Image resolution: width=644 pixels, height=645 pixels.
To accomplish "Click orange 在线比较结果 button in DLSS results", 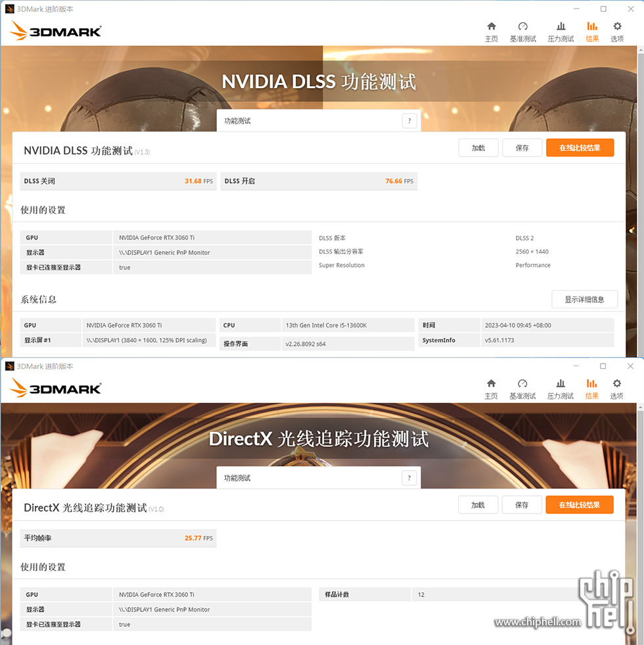I will (580, 148).
